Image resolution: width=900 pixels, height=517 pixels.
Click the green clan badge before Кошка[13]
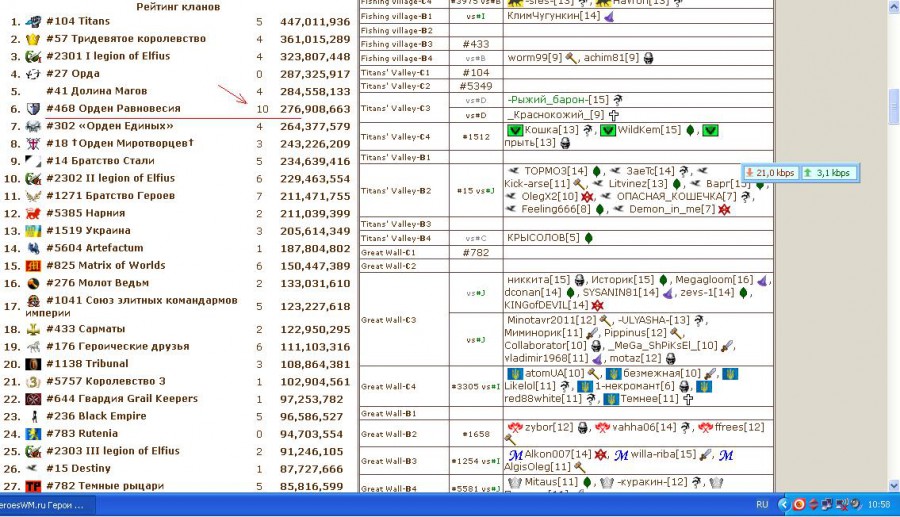515,130
